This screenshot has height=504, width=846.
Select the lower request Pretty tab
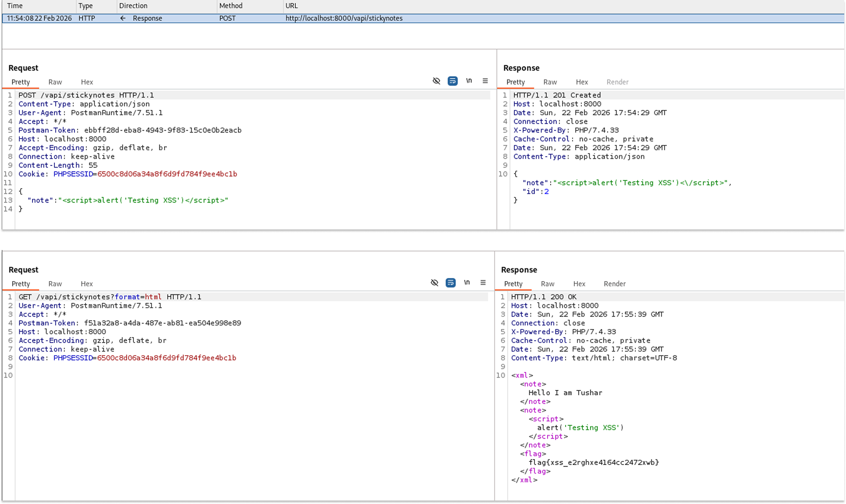(x=21, y=284)
